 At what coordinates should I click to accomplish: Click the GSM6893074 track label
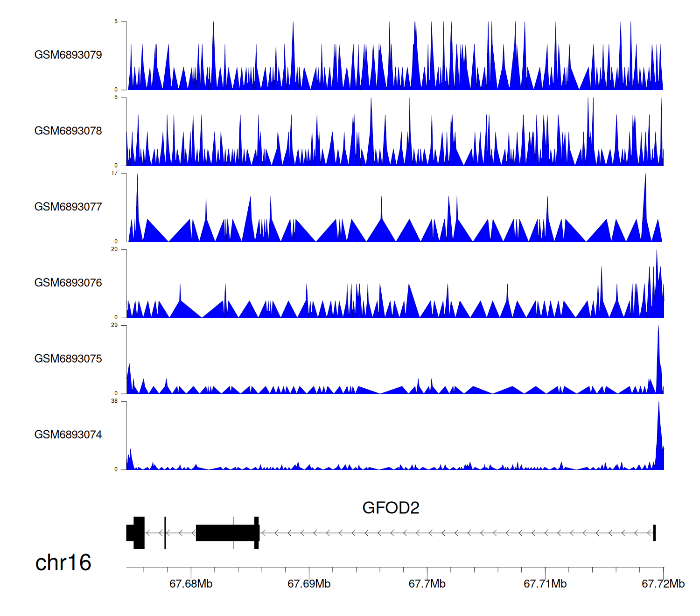pyautogui.click(x=68, y=435)
